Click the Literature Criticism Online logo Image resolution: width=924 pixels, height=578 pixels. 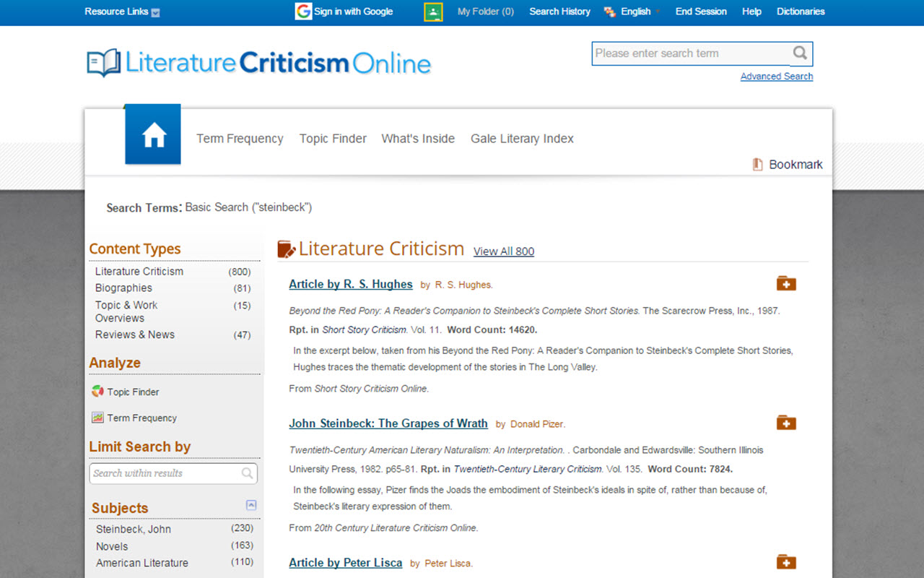(x=258, y=63)
